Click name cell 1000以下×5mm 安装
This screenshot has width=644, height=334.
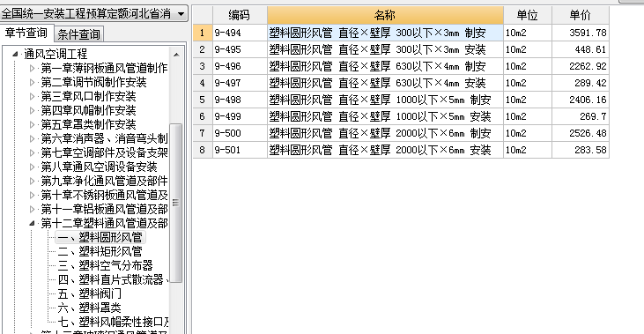click(x=385, y=116)
